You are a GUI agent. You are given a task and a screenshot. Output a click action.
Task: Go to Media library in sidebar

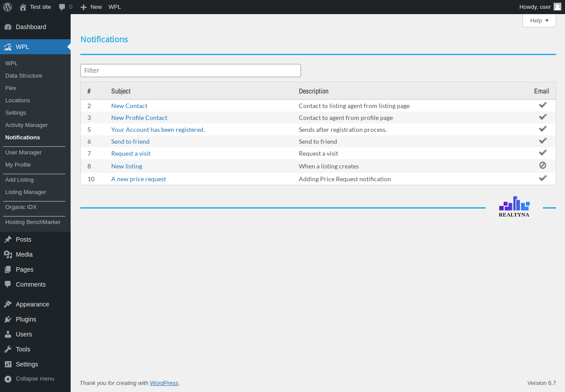pyautogui.click(x=24, y=254)
